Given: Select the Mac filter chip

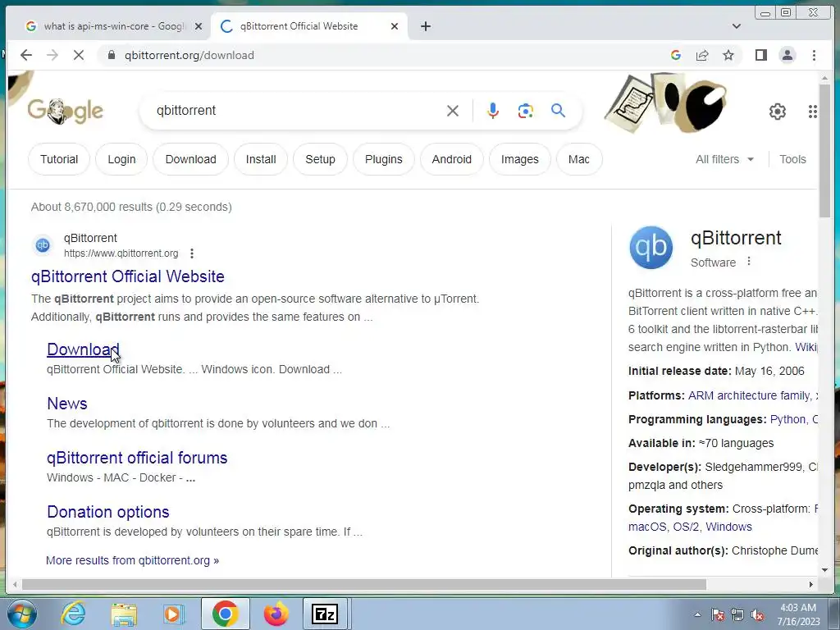Looking at the screenshot, I should pyautogui.click(x=579, y=159).
